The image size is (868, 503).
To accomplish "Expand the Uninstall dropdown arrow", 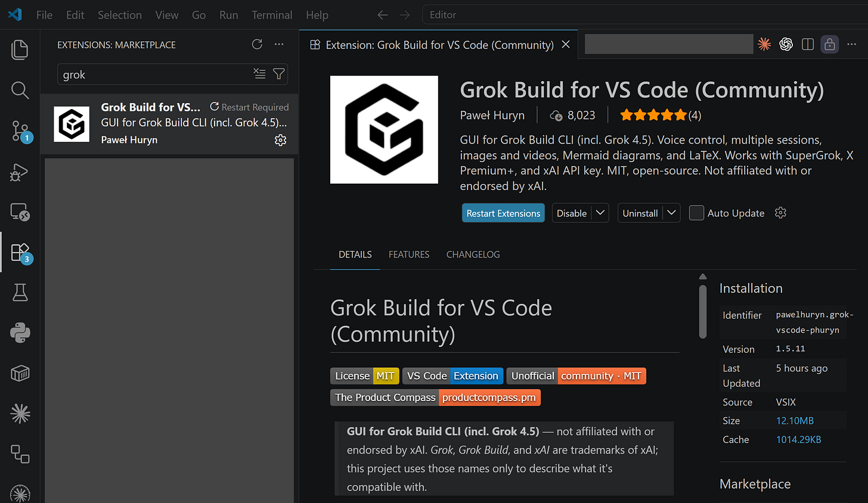I will 672,213.
